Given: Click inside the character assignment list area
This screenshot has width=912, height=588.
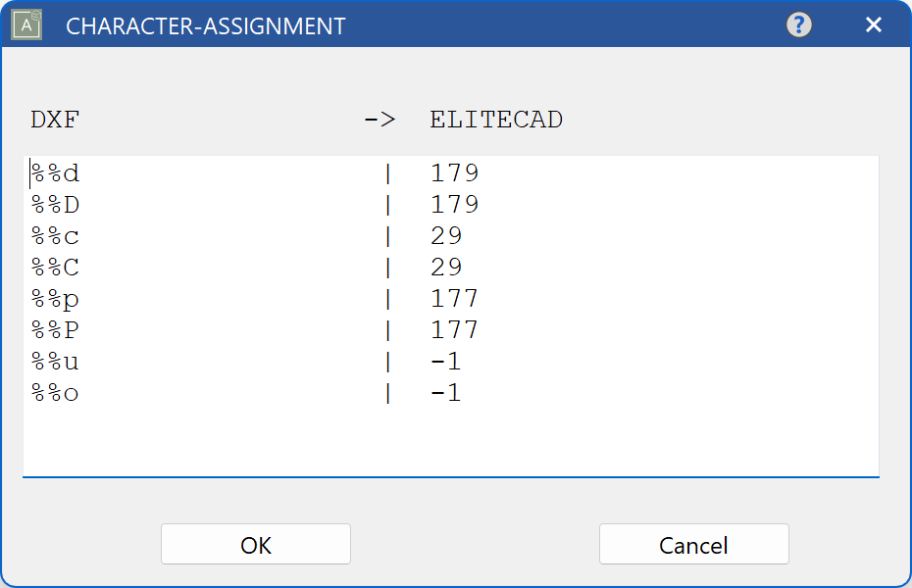Looking at the screenshot, I should tap(451, 431).
